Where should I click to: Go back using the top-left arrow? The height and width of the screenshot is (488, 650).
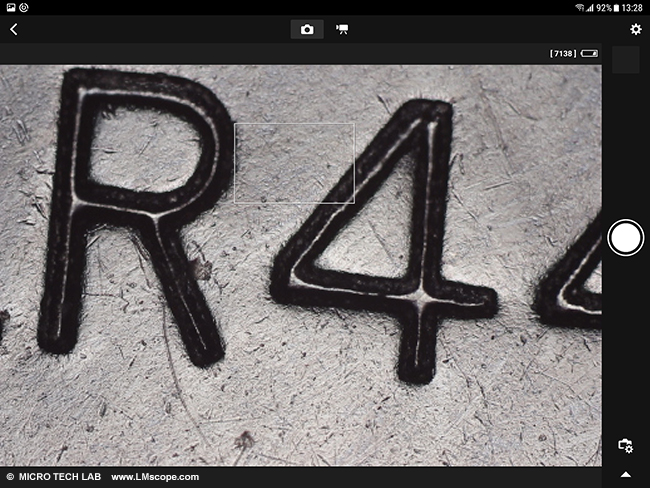13,30
